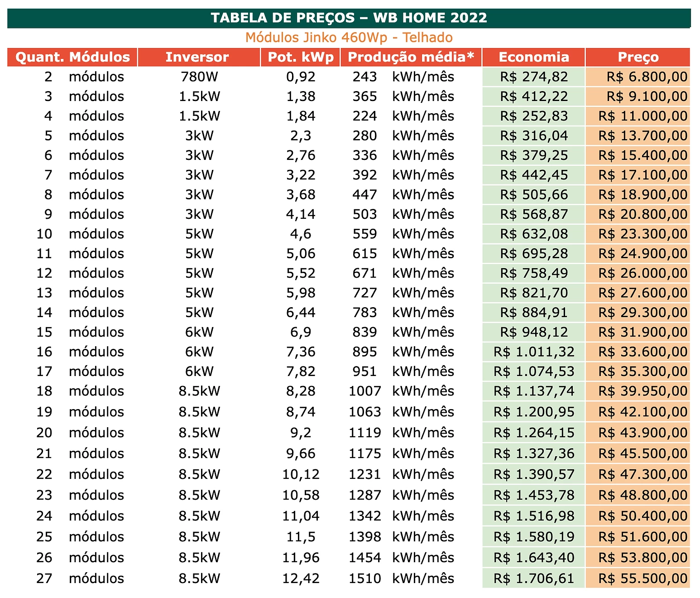Select economy cell R$ 948,12

click(x=534, y=332)
